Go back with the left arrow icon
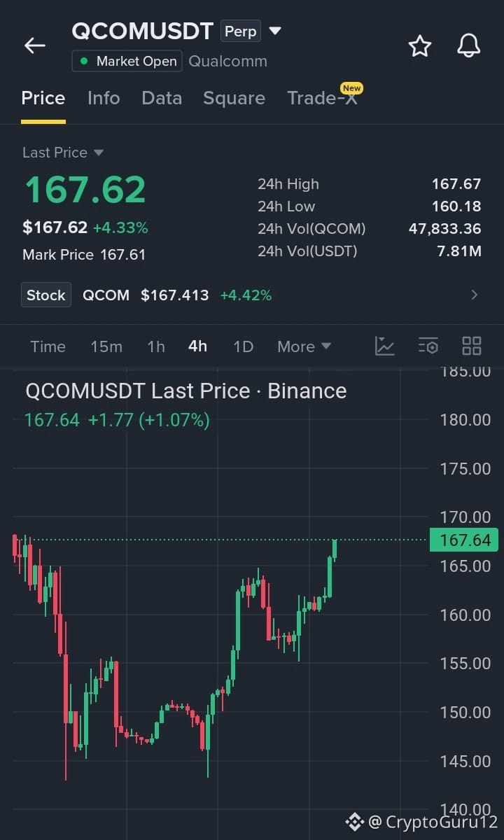This screenshot has width=504, height=840. [x=34, y=46]
